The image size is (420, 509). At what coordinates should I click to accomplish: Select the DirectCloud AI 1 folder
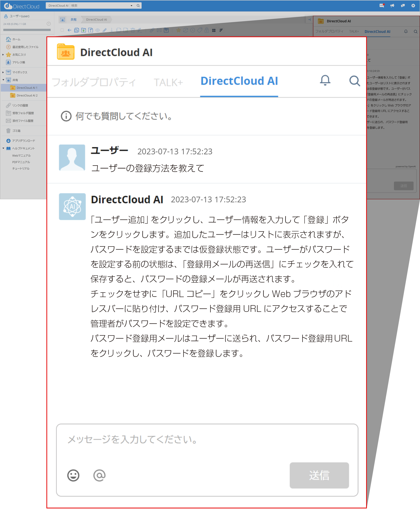click(24, 88)
